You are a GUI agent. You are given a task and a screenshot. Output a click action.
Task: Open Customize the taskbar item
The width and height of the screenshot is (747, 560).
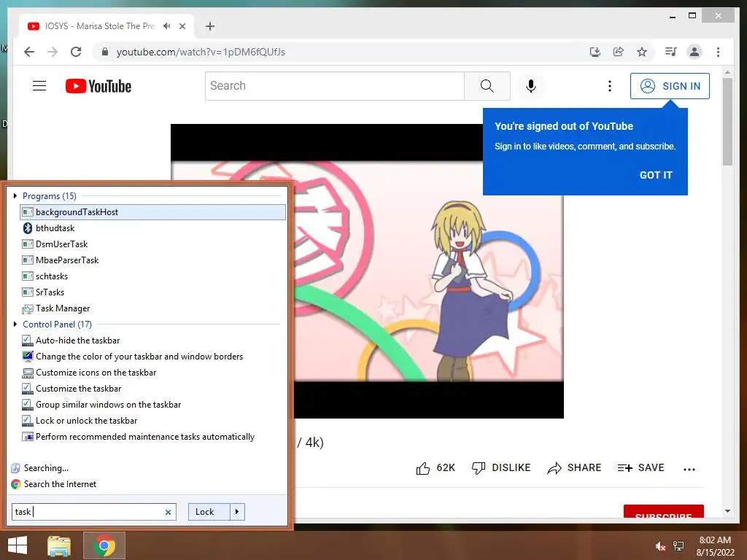click(152, 389)
